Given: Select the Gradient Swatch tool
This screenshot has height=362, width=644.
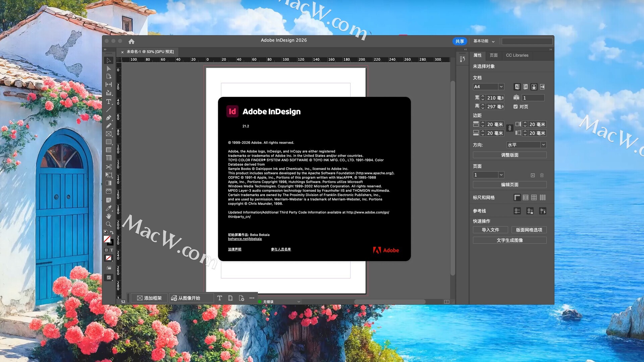Looking at the screenshot, I should tap(109, 183).
